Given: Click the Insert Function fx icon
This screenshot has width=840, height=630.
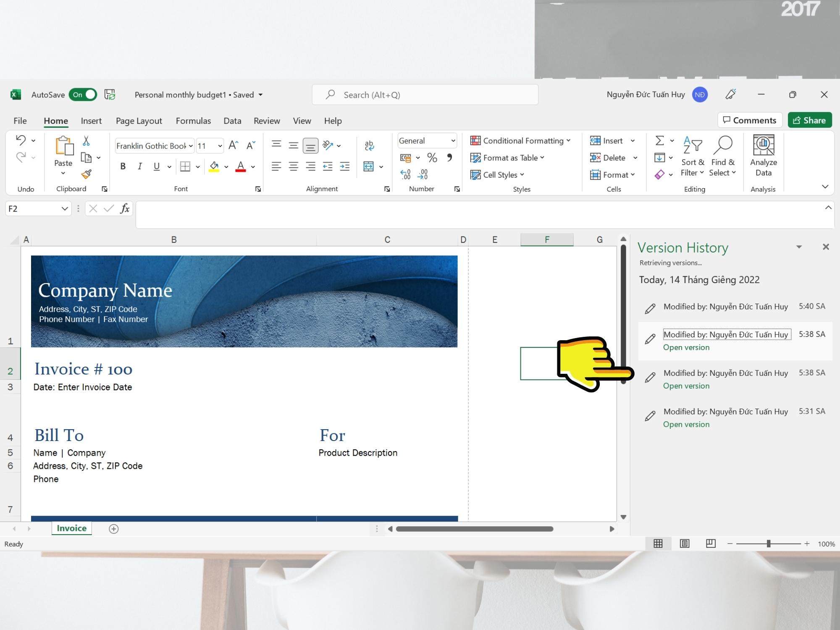Looking at the screenshot, I should point(125,208).
